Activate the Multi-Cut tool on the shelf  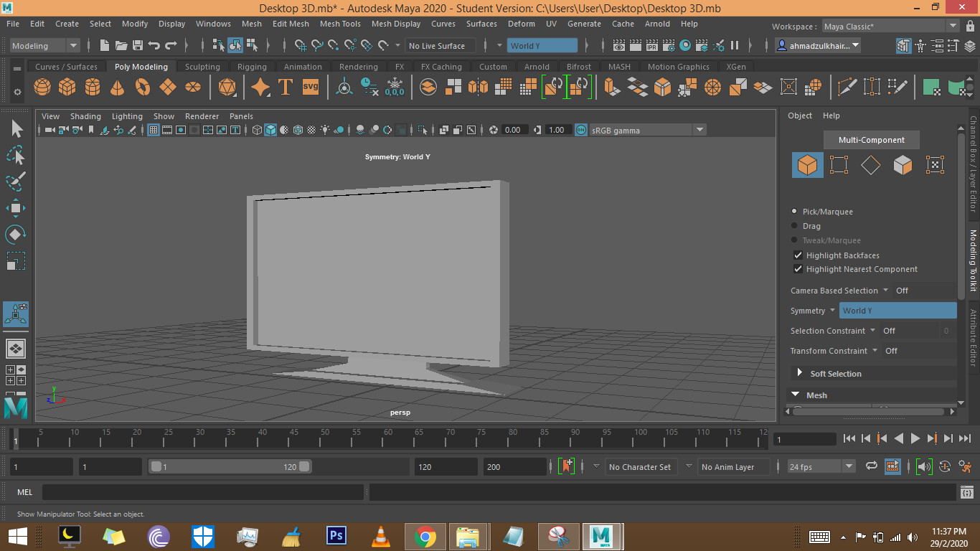click(x=847, y=86)
